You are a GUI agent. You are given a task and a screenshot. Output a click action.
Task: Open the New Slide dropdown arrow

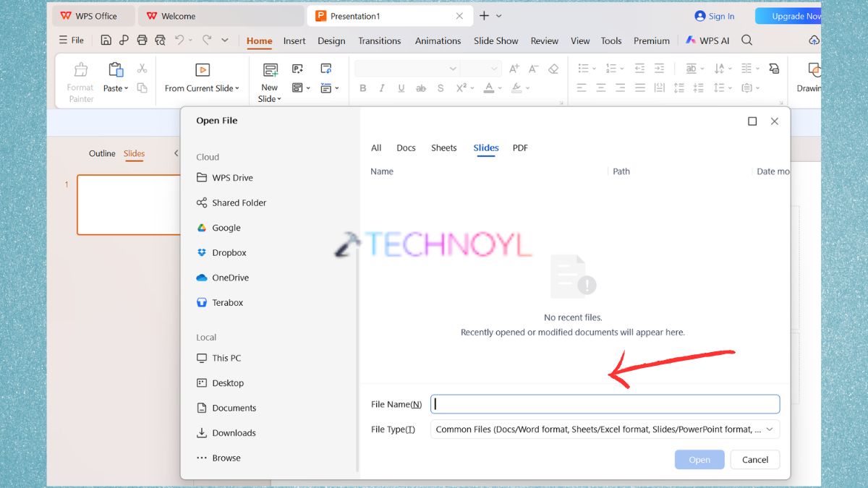coord(279,99)
